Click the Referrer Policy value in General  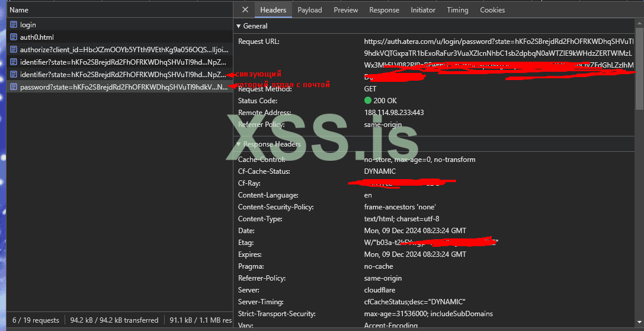point(383,124)
